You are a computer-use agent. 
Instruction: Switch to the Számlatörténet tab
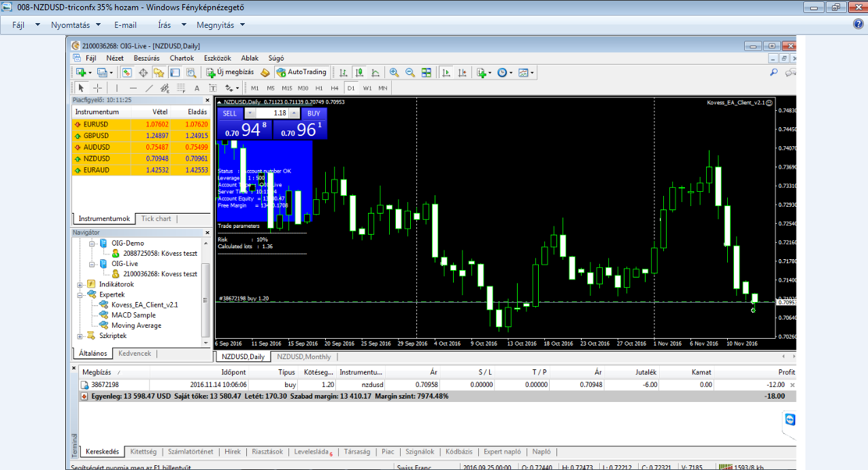(x=190, y=452)
